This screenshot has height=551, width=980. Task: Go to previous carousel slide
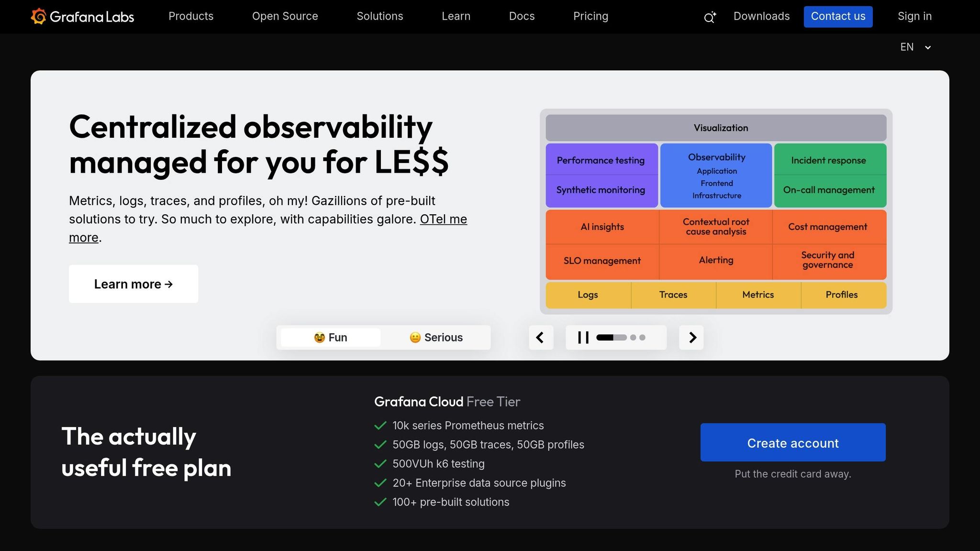(x=541, y=337)
